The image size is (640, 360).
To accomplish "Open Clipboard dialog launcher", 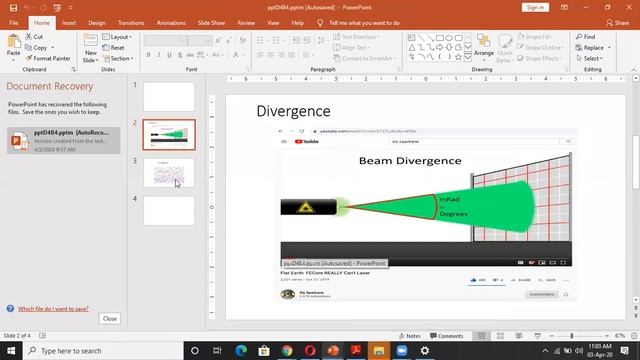I will click(x=73, y=69).
